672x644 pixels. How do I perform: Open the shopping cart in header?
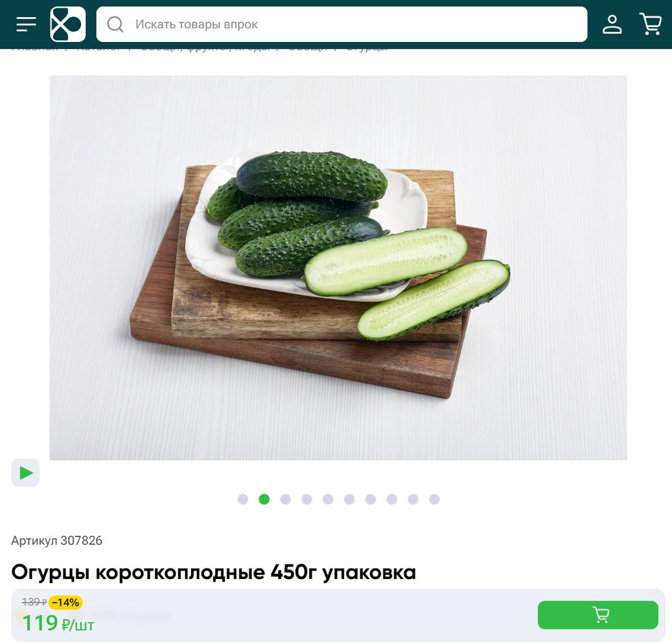click(650, 24)
